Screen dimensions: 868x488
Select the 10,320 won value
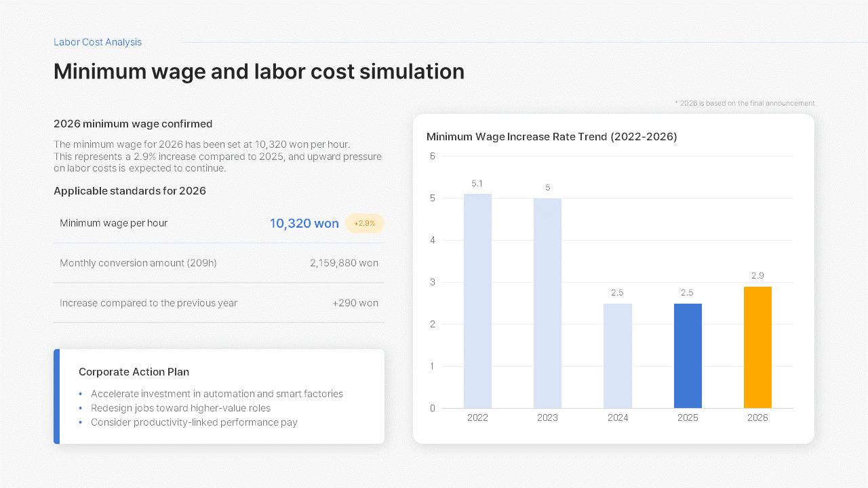pos(304,224)
